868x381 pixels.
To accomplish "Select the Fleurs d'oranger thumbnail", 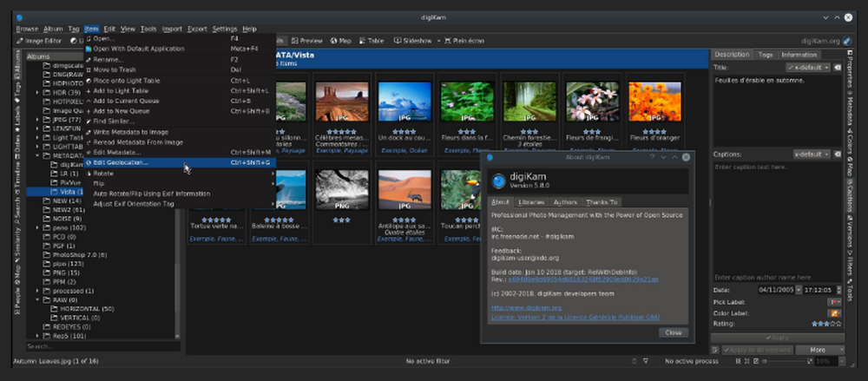I will point(654,114).
